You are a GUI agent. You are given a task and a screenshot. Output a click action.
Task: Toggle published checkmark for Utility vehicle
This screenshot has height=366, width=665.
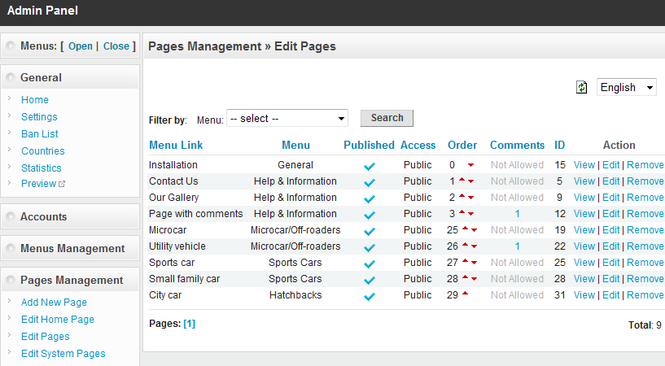[x=369, y=247]
